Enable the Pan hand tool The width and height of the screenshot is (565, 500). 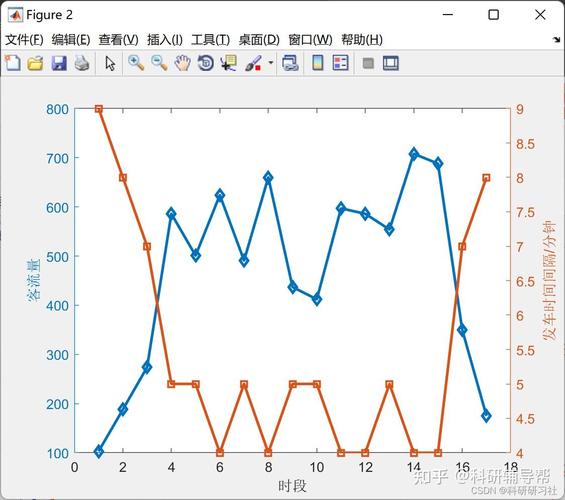183,63
